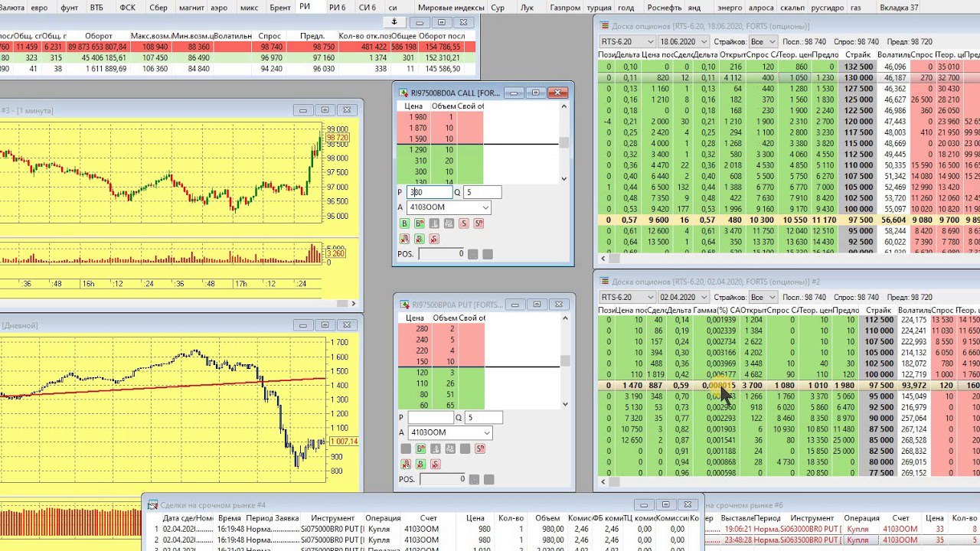Click anchor pin icon on top-left table window
The image size is (980, 551).
coord(394,22)
